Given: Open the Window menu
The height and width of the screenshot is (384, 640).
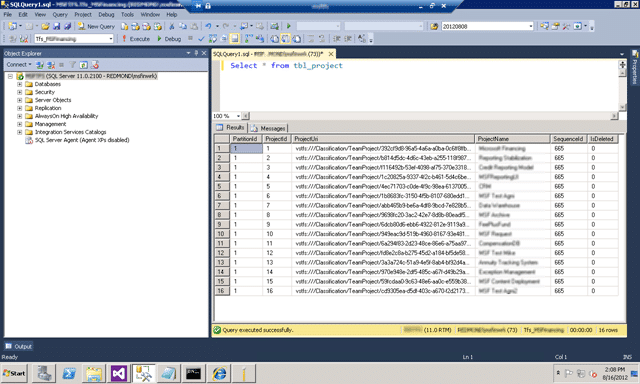Looking at the screenshot, I should [150, 14].
